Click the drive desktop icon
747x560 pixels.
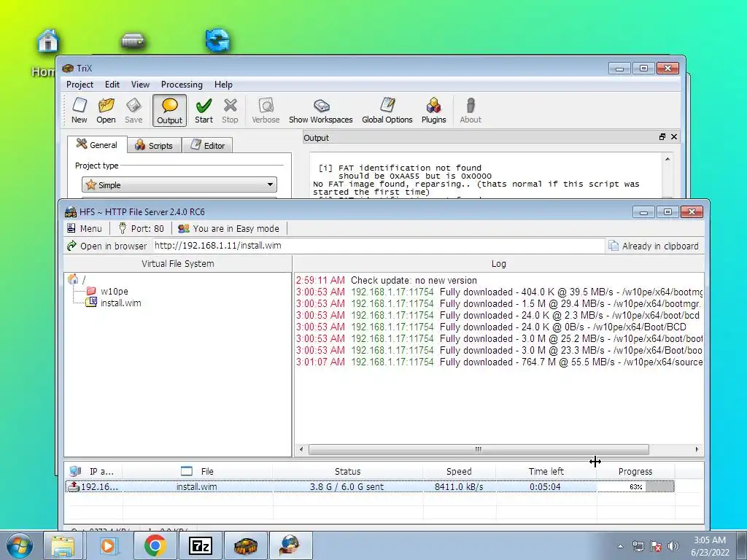pyautogui.click(x=133, y=41)
